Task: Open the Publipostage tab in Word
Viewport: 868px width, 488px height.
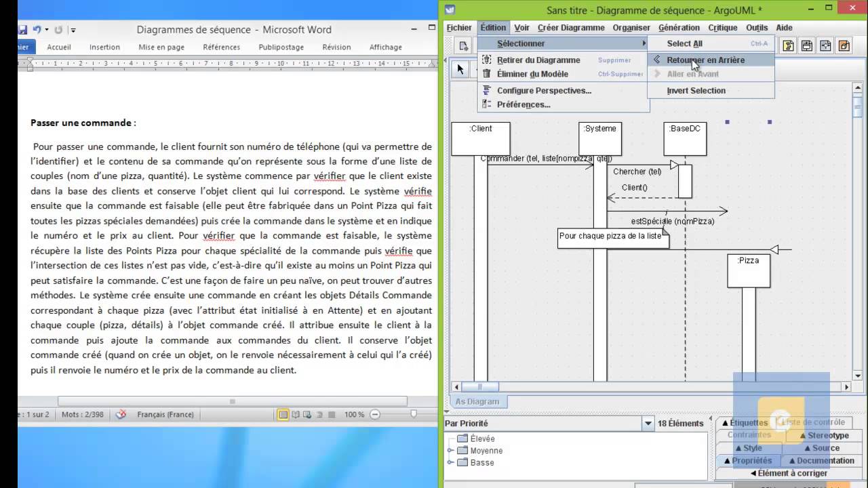Action: click(x=281, y=47)
